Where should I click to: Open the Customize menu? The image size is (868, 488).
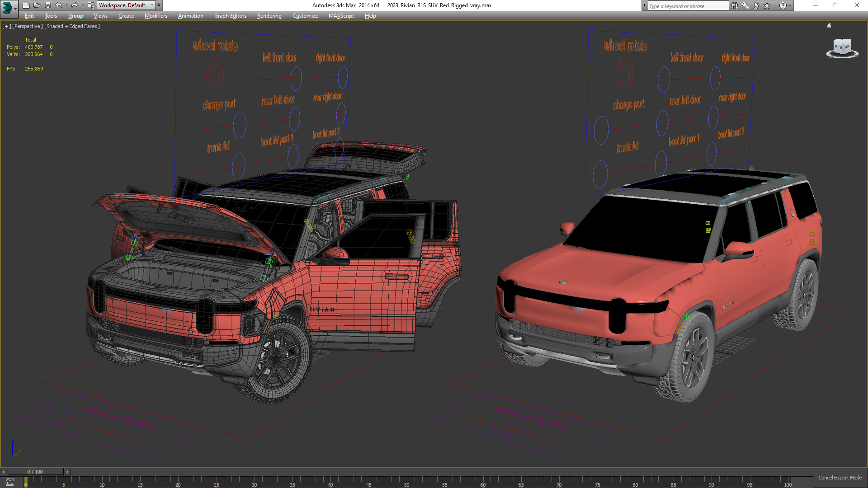(305, 16)
